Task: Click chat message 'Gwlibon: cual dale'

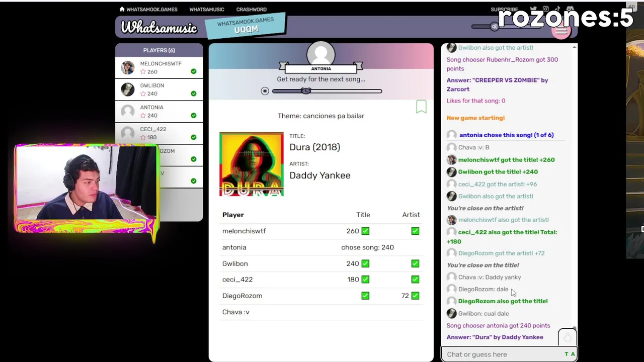Action: [x=484, y=313]
